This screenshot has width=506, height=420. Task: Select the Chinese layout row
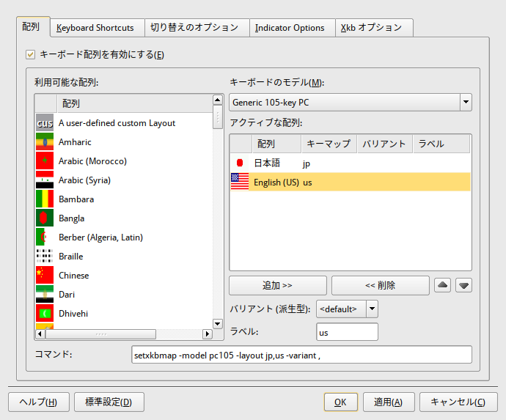point(124,275)
